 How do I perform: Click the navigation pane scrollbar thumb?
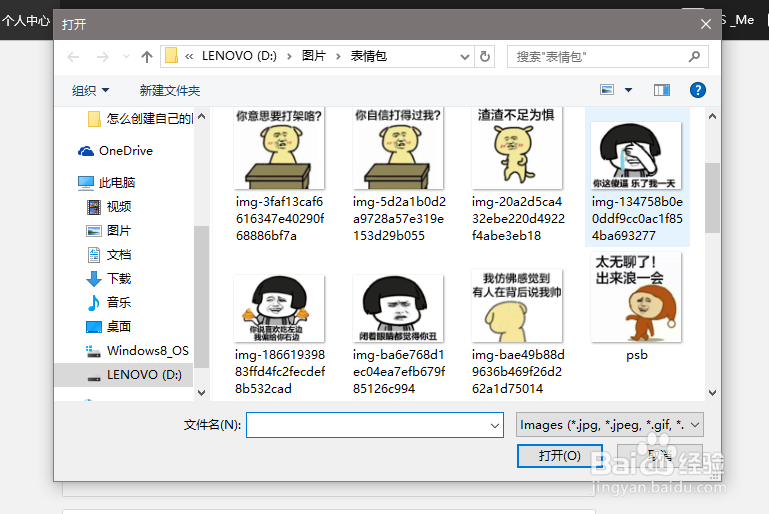[201, 297]
